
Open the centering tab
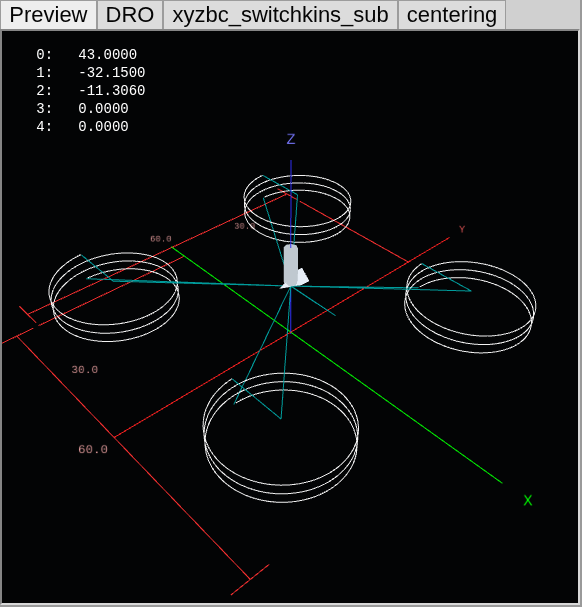(452, 15)
